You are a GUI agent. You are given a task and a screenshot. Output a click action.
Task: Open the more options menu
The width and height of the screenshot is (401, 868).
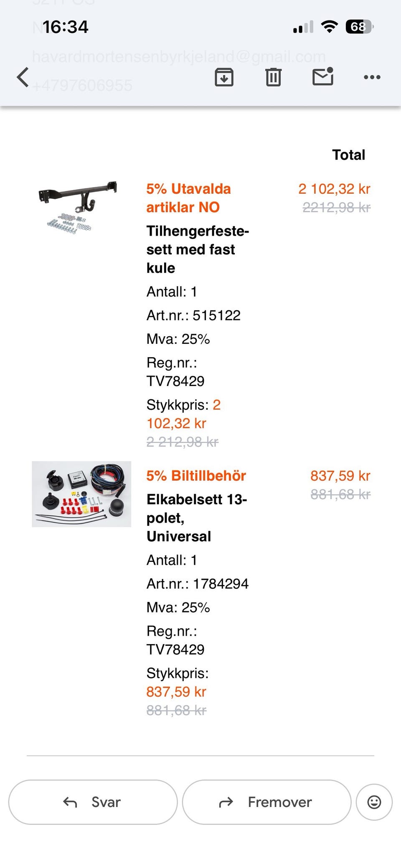372,77
